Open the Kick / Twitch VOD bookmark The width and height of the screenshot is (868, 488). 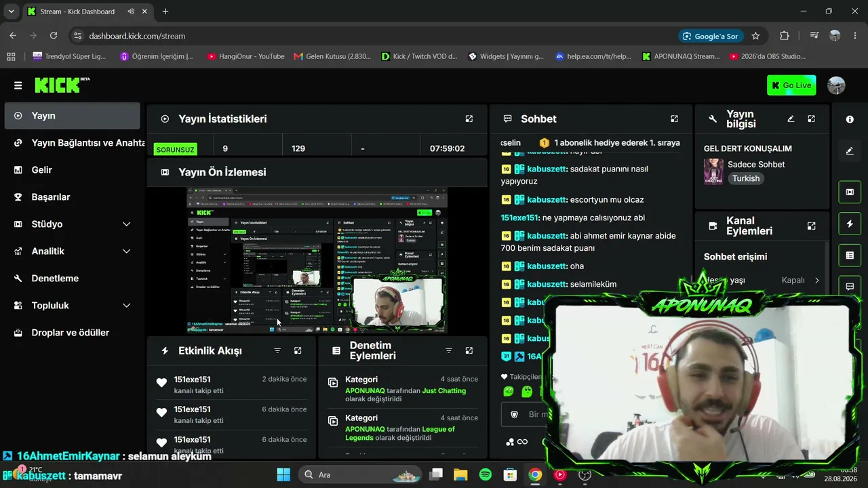[x=420, y=56]
